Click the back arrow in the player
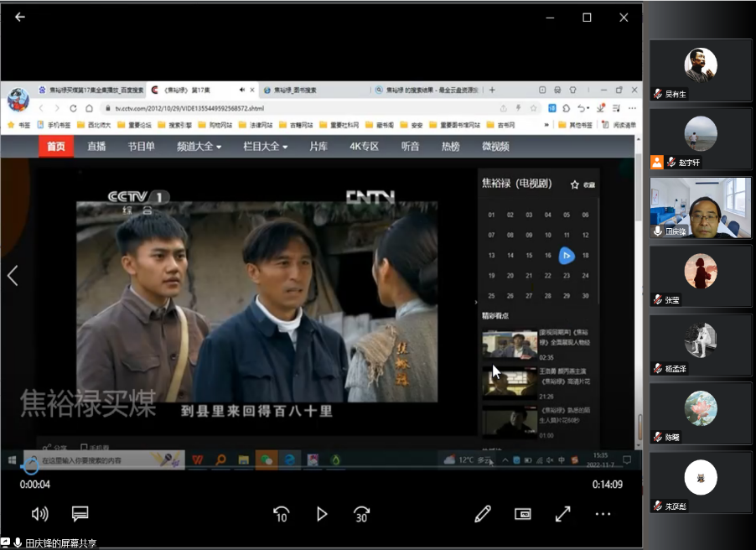Screen dimensions: 756x550 coord(20,17)
